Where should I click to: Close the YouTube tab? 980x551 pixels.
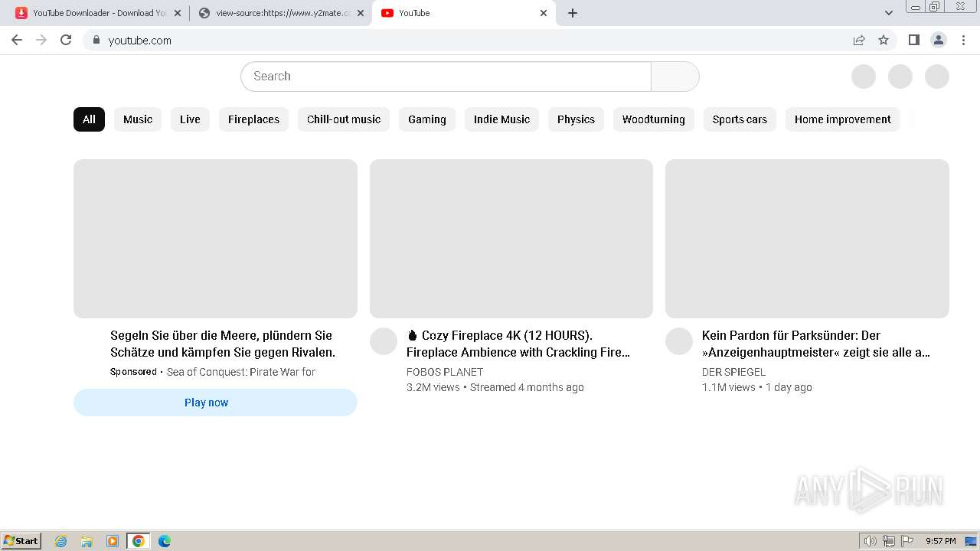coord(544,13)
